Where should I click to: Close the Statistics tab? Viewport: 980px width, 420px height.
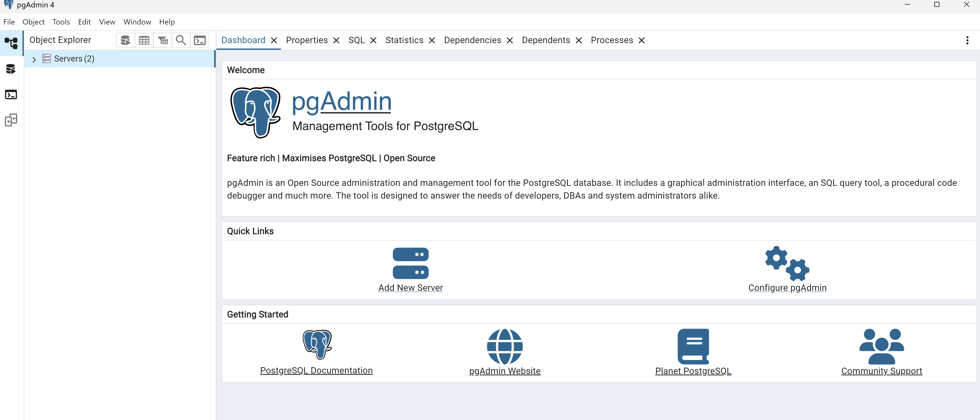pyautogui.click(x=432, y=40)
